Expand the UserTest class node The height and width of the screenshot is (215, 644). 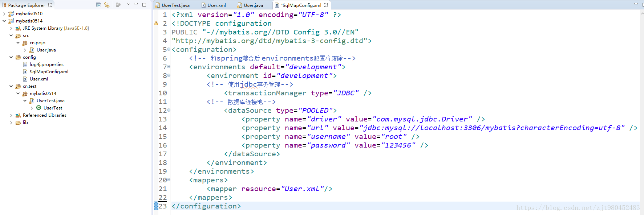[x=32, y=108]
